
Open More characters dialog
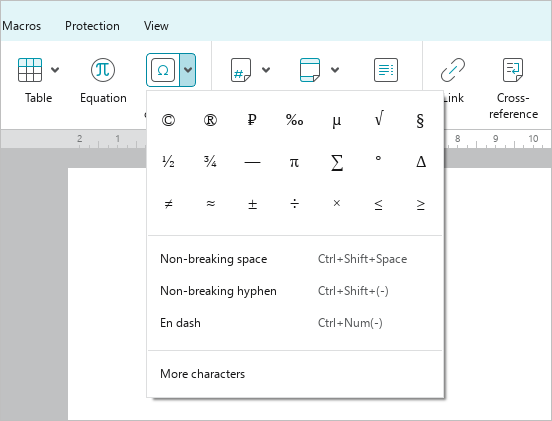point(295,373)
